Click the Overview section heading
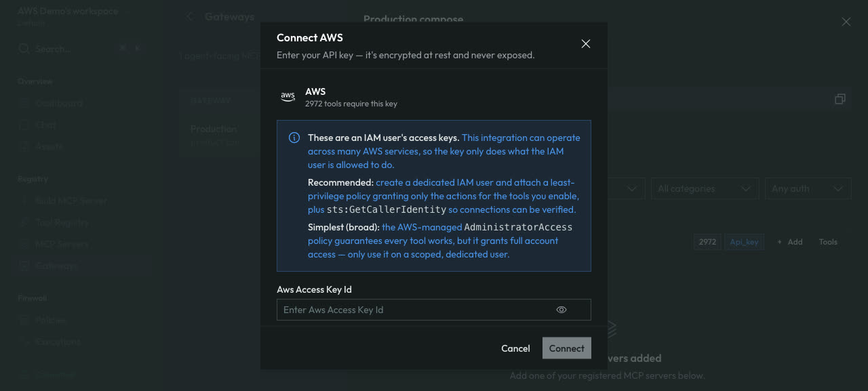 (35, 81)
